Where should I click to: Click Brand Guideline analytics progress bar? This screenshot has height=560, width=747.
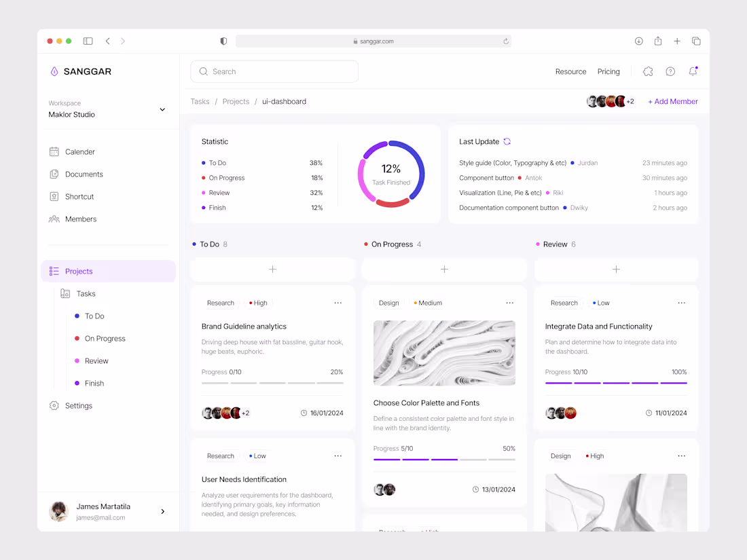(x=272, y=383)
